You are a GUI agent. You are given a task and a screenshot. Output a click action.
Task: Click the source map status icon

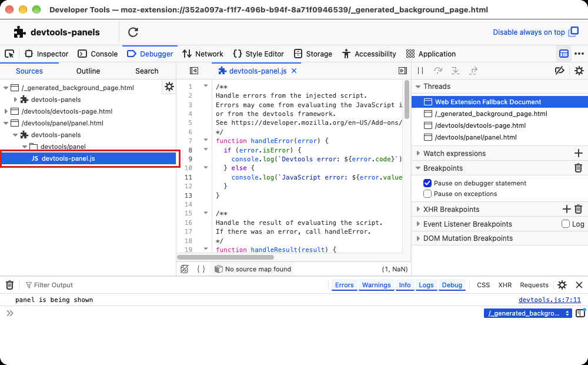[218, 269]
